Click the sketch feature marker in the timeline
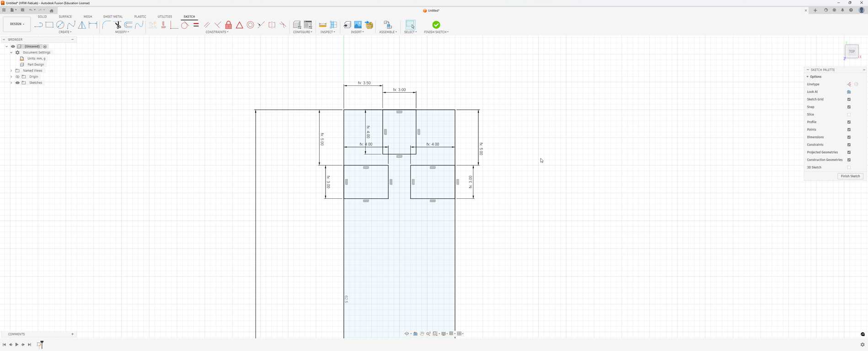 tap(39, 345)
